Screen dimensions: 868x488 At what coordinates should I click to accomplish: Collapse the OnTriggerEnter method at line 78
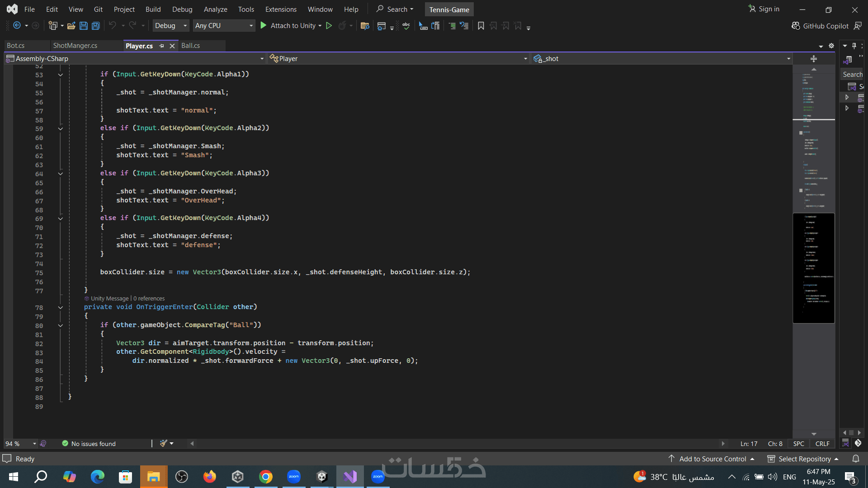coord(60,307)
